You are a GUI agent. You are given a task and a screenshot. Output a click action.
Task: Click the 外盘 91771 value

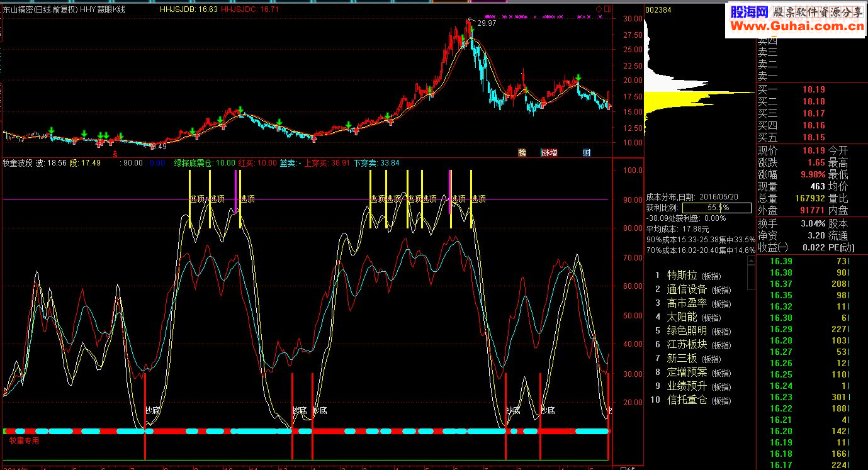click(811, 211)
